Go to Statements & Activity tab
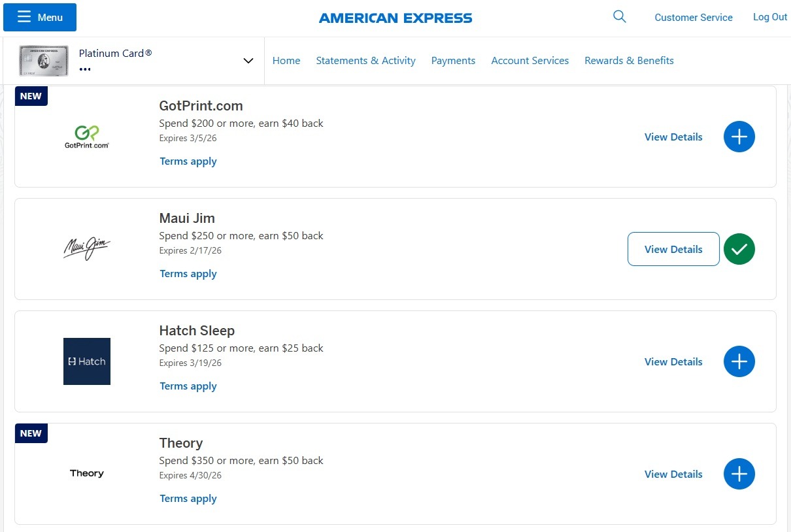This screenshot has width=791, height=532. point(365,61)
